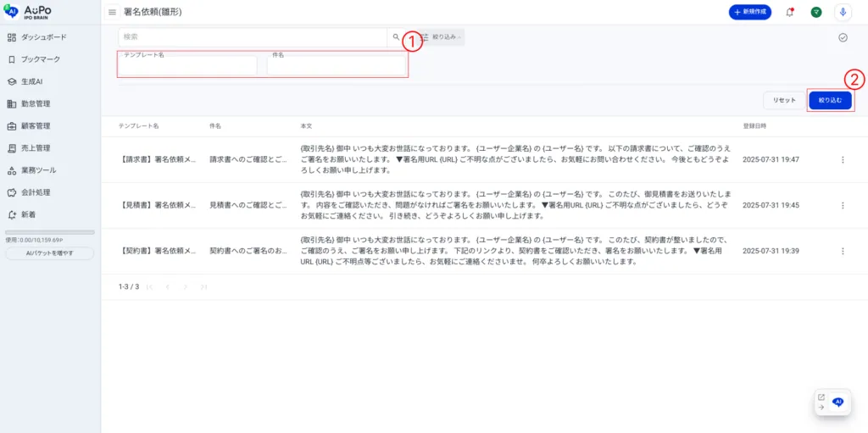Click the arrow icon in AI widget
The image size is (868, 433).
point(821,407)
